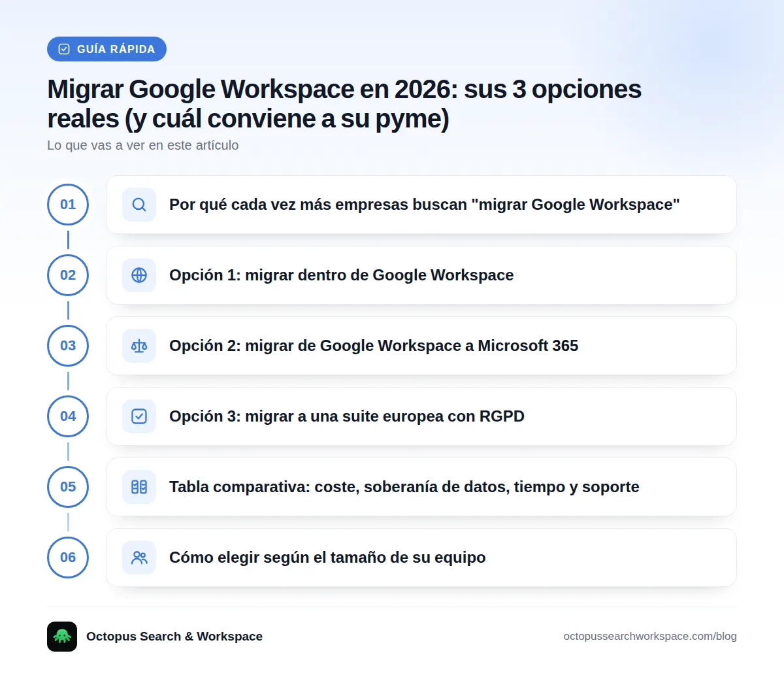
Task: Click the "Octopus Search & Workspace" brand name
Action: (174, 637)
